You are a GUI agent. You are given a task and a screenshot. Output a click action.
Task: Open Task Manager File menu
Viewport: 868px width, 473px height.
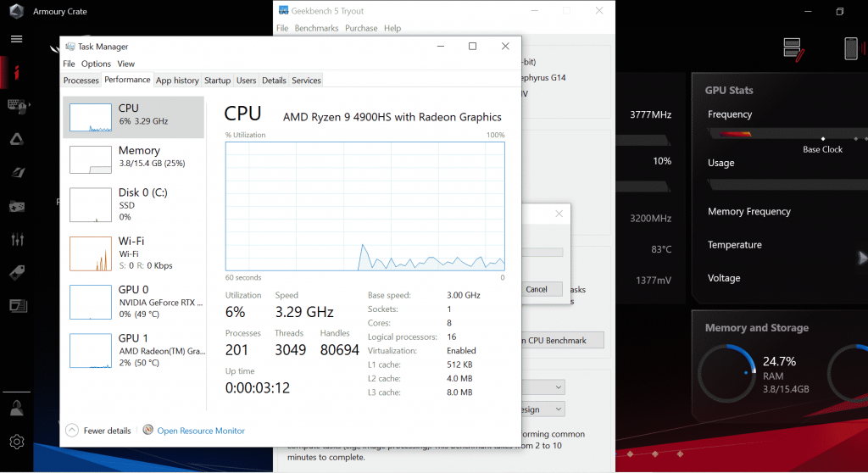[69, 64]
